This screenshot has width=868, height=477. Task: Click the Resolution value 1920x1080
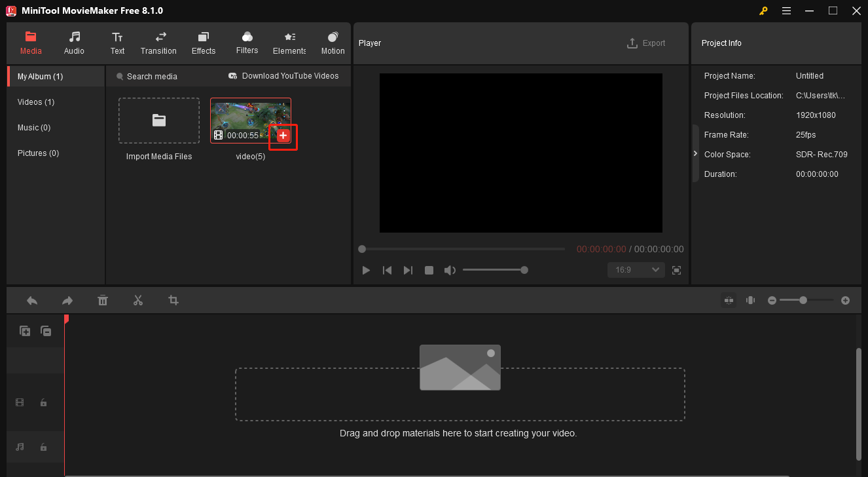pos(816,115)
